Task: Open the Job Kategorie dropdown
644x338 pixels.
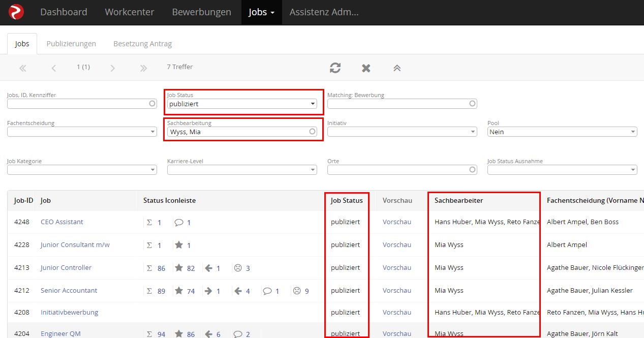Action: pyautogui.click(x=82, y=170)
